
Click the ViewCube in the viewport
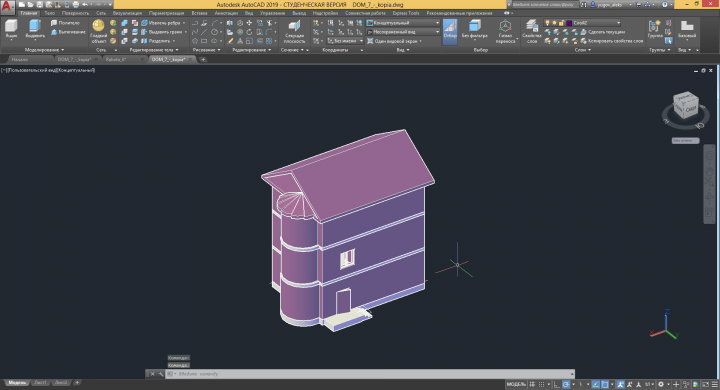pyautogui.click(x=686, y=105)
